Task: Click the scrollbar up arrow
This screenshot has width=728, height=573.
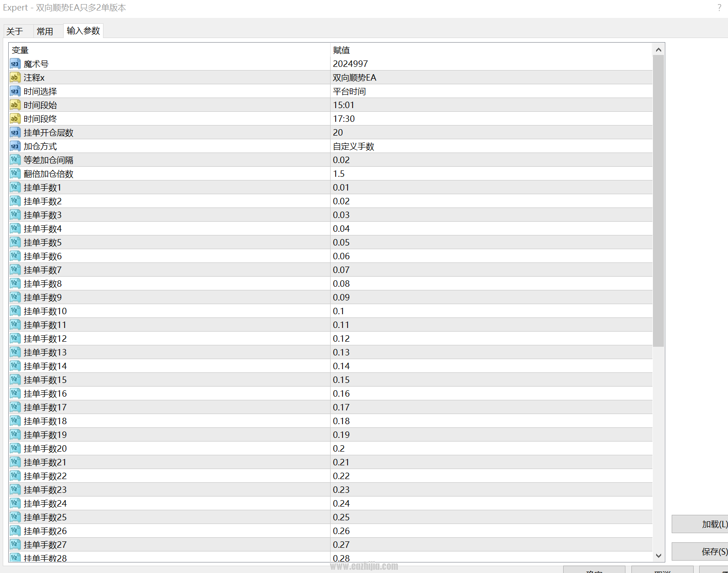Action: [x=658, y=49]
